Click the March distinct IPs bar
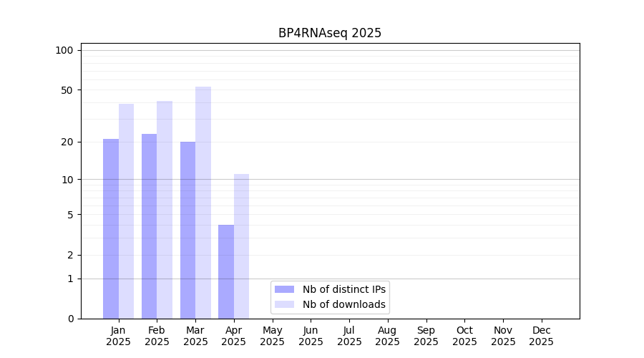Screen dimensions: 644x358 (187, 230)
